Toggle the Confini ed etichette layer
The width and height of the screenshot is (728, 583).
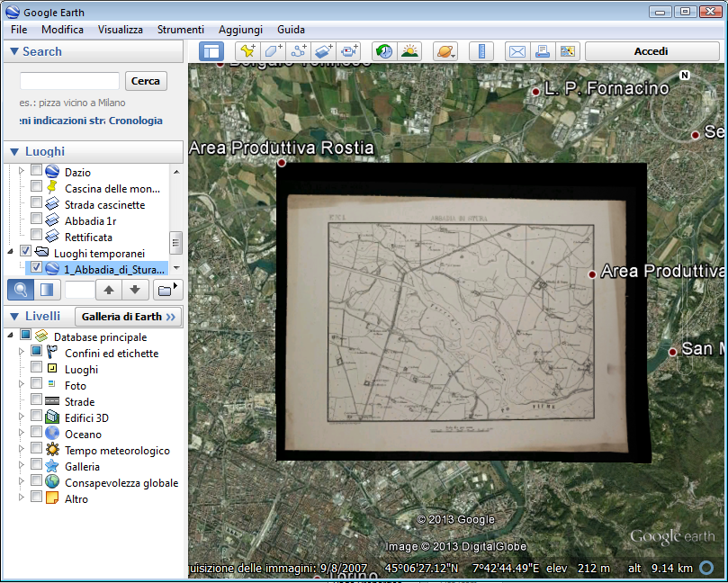pyautogui.click(x=36, y=352)
